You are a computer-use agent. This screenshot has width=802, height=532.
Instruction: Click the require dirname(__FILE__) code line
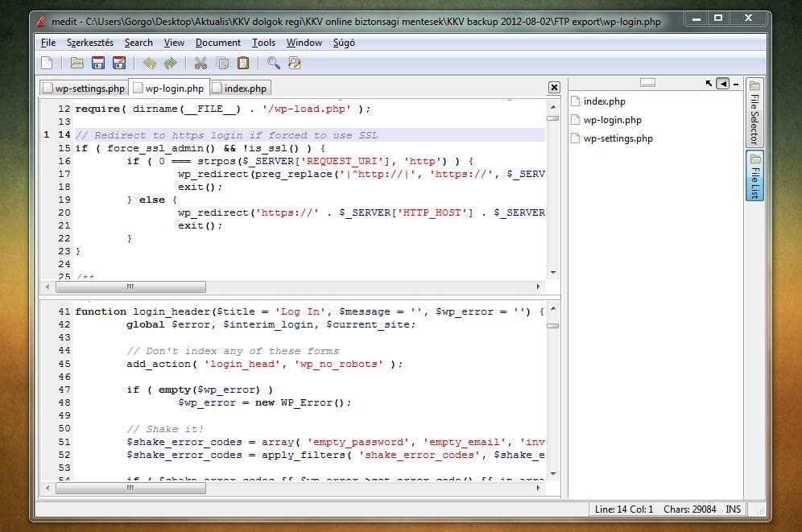pyautogui.click(x=222, y=109)
